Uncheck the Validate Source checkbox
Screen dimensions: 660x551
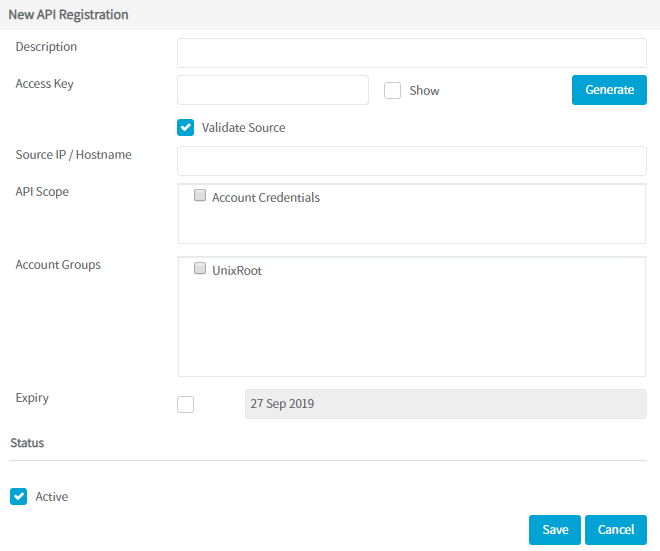(x=185, y=128)
